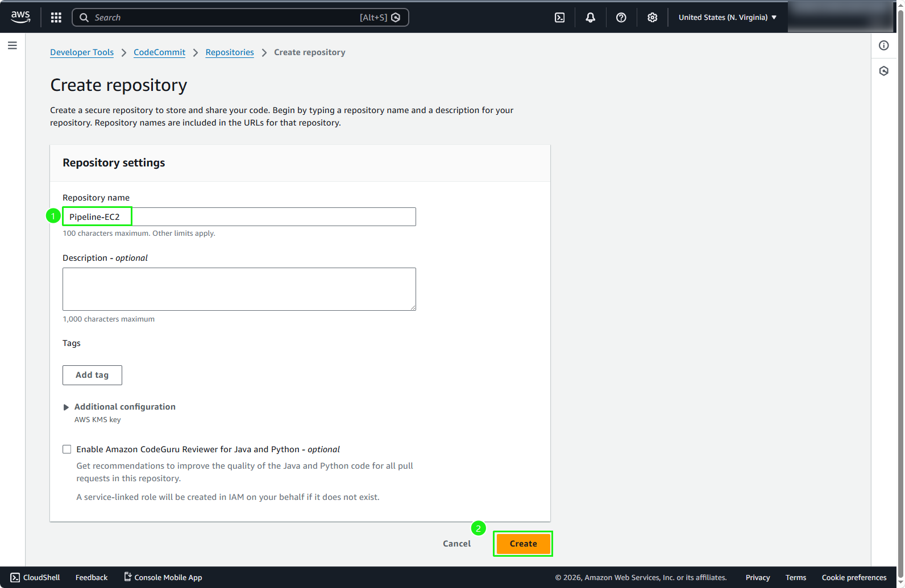Open the region selector United States (N. Virginia)
Viewport: 905px width, 588px height.
pyautogui.click(x=728, y=18)
